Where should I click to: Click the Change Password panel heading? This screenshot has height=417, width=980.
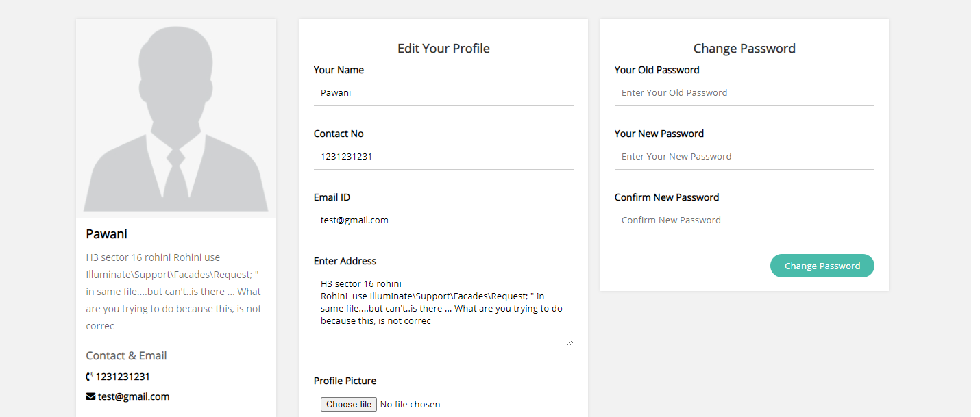(744, 49)
